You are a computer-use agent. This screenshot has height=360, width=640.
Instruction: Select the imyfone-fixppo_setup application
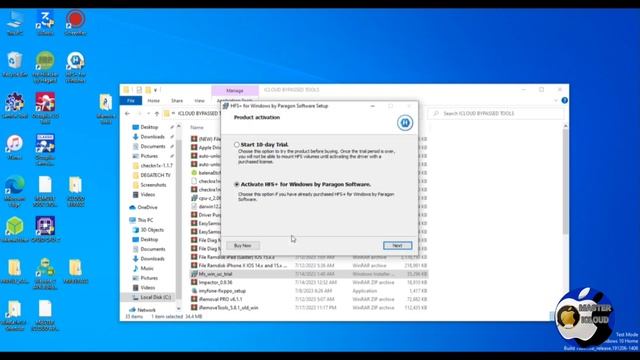[x=309, y=291]
